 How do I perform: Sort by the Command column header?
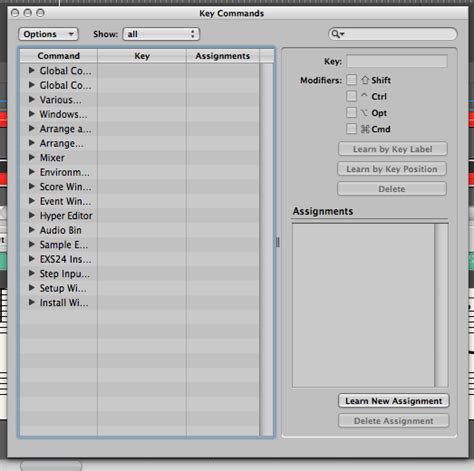click(x=59, y=56)
